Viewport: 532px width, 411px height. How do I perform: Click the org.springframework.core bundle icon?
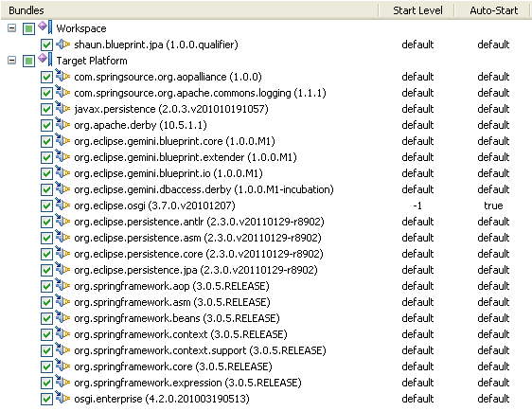coord(62,366)
